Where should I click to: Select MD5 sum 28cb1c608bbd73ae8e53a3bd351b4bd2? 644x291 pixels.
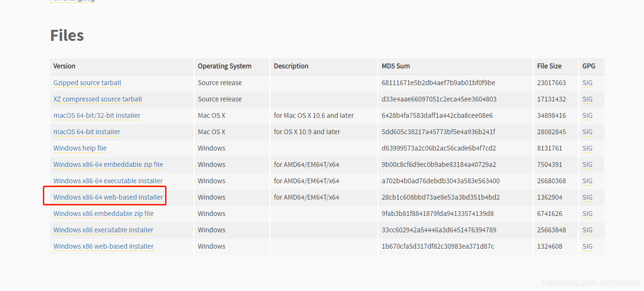point(441,197)
